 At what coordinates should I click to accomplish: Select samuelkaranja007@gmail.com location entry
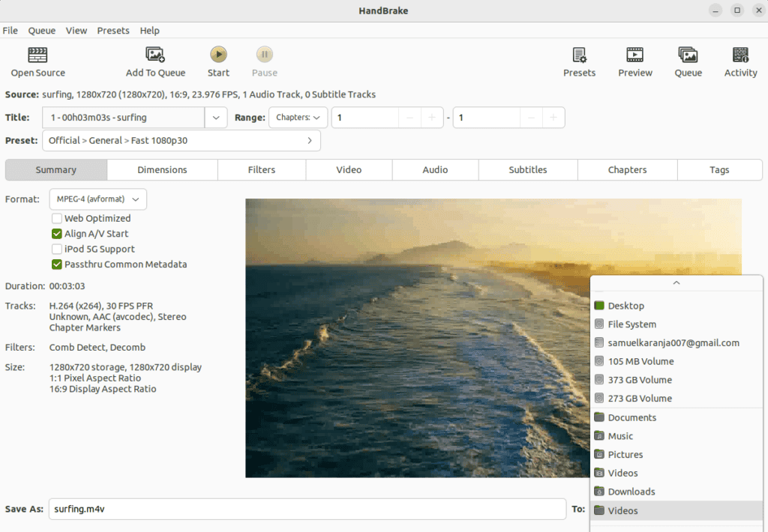click(676, 343)
